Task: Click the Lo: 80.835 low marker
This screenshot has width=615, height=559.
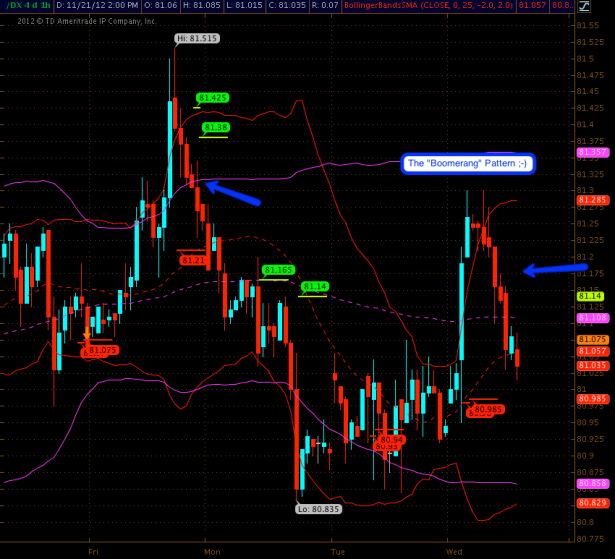Action: tap(317, 509)
